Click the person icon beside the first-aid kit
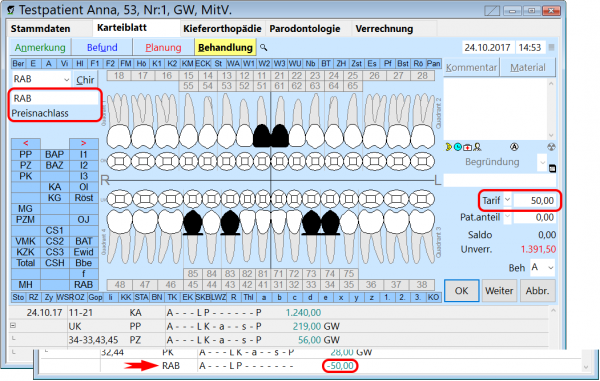This screenshot has height=381, width=600. [x=477, y=147]
